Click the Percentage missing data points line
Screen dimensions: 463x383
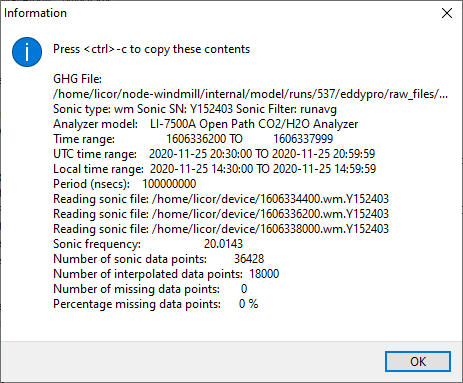pos(156,304)
